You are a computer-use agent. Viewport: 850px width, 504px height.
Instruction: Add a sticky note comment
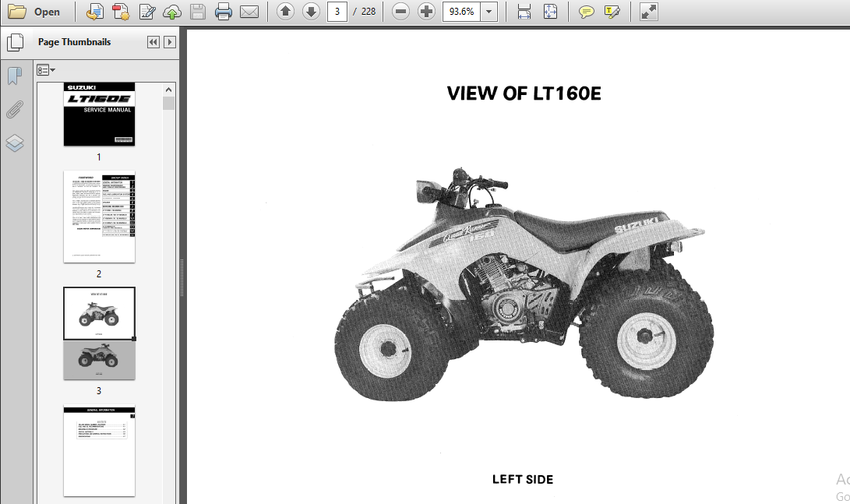coord(586,12)
